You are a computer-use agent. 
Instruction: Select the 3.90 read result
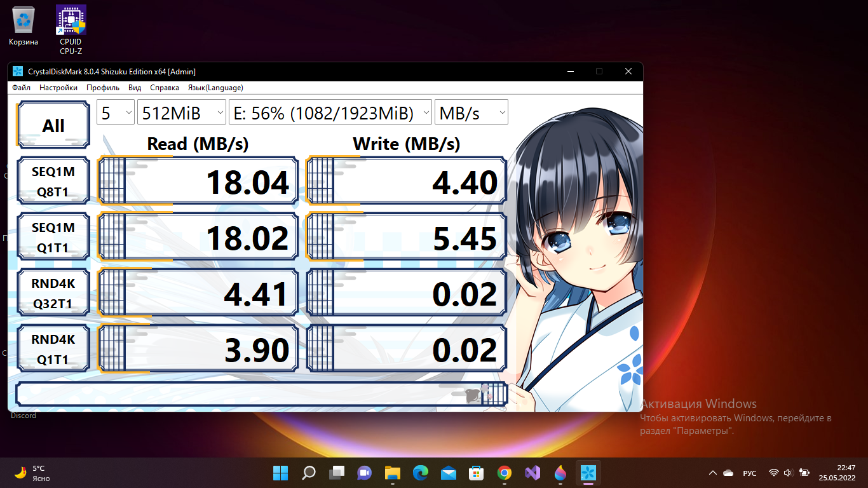pos(198,349)
